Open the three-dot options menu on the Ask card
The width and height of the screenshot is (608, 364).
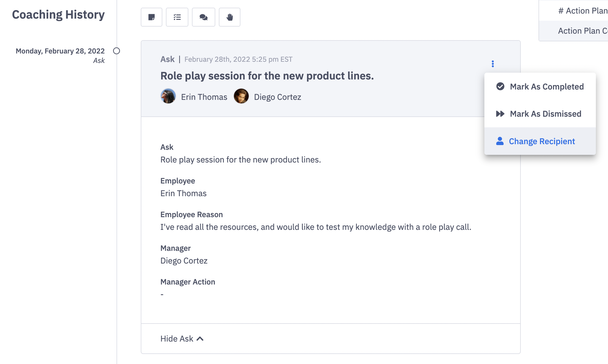point(492,64)
